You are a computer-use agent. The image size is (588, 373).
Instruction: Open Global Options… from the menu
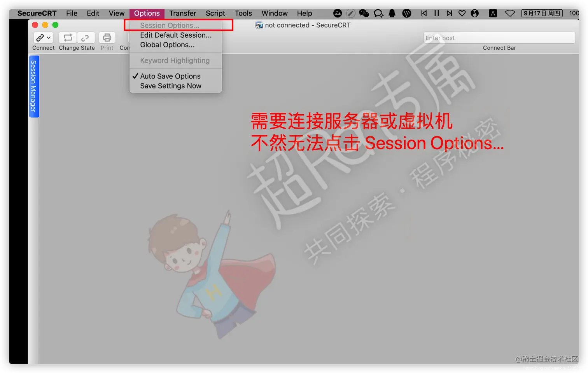176,45
